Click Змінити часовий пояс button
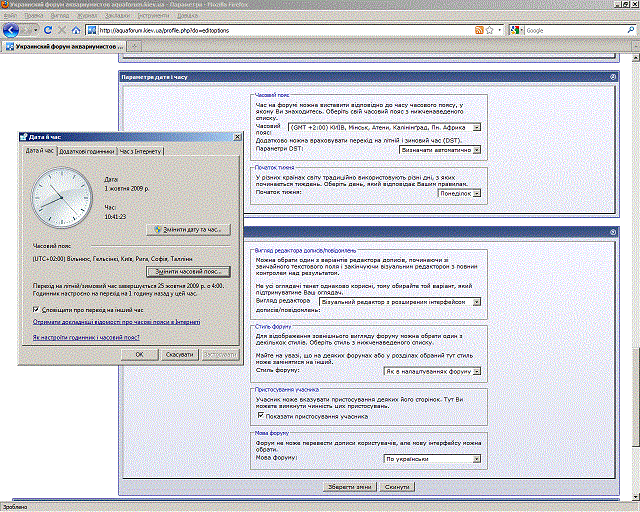This screenshot has height=512, width=640. pyautogui.click(x=188, y=270)
